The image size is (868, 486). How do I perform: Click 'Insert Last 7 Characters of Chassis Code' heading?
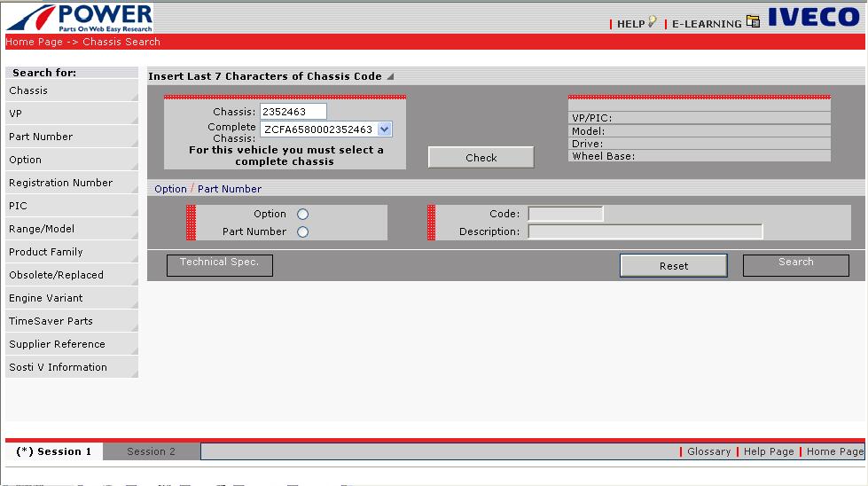264,76
